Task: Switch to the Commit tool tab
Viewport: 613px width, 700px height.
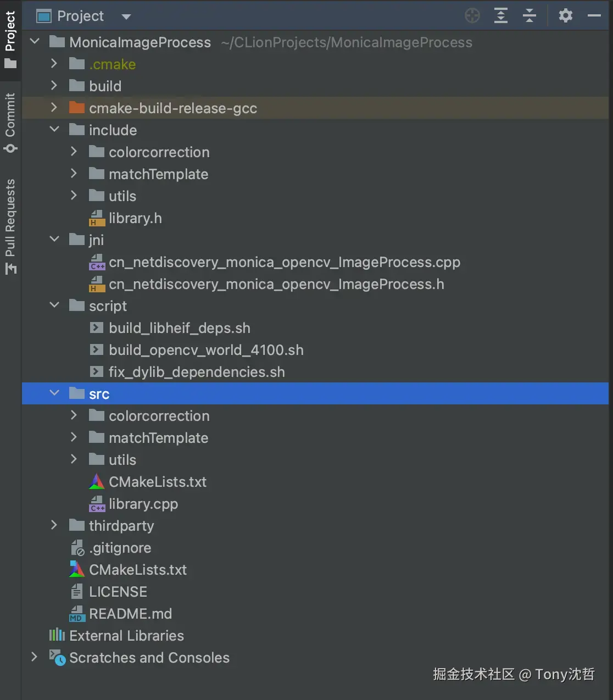Action: [10, 122]
